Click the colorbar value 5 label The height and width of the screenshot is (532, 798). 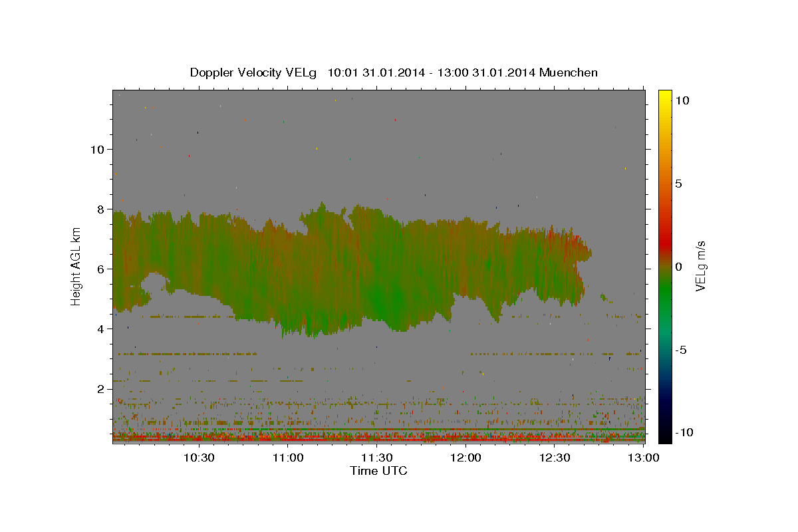[678, 184]
